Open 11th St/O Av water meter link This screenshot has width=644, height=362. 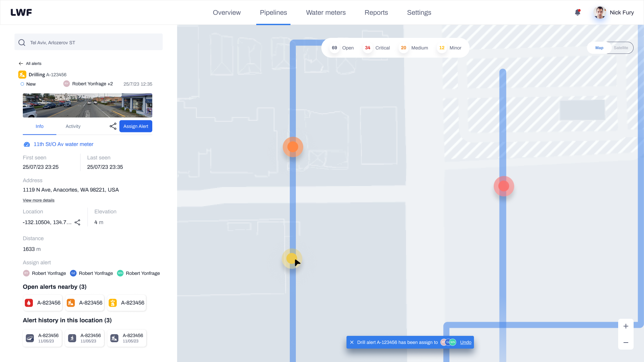point(63,144)
